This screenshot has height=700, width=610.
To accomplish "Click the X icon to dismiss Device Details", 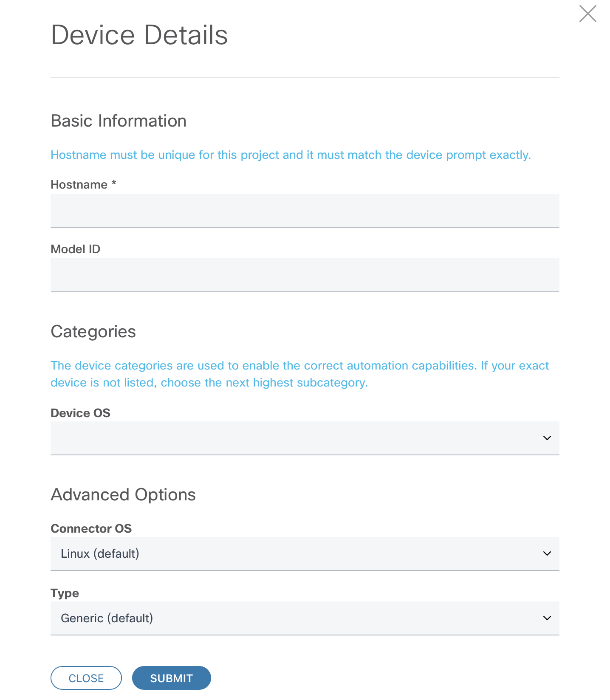I will 587,14.
